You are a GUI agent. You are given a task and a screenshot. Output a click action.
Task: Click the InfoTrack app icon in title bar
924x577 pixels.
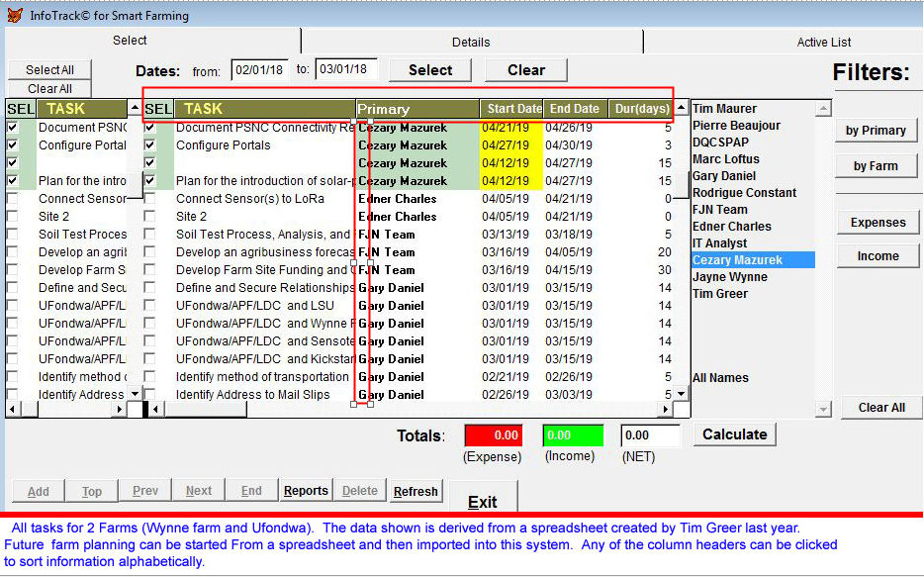tap(13, 15)
